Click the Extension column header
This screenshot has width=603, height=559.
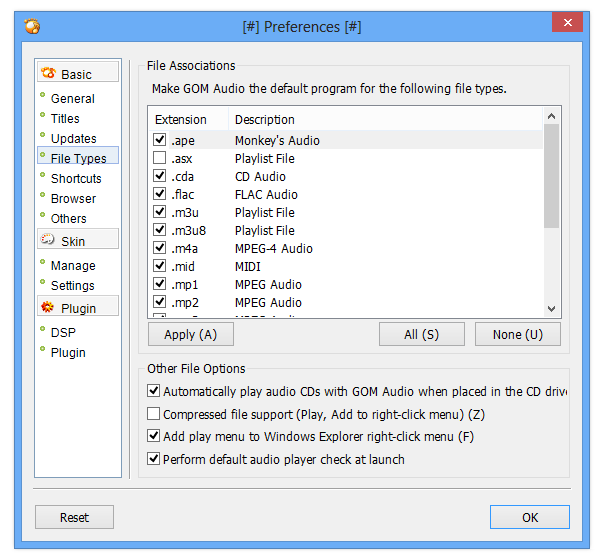pyautogui.click(x=181, y=120)
